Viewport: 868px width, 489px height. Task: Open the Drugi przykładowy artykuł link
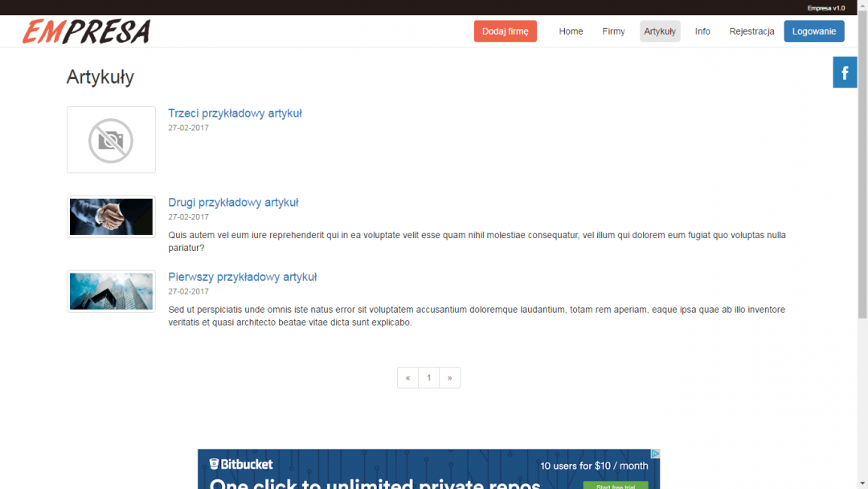(233, 203)
